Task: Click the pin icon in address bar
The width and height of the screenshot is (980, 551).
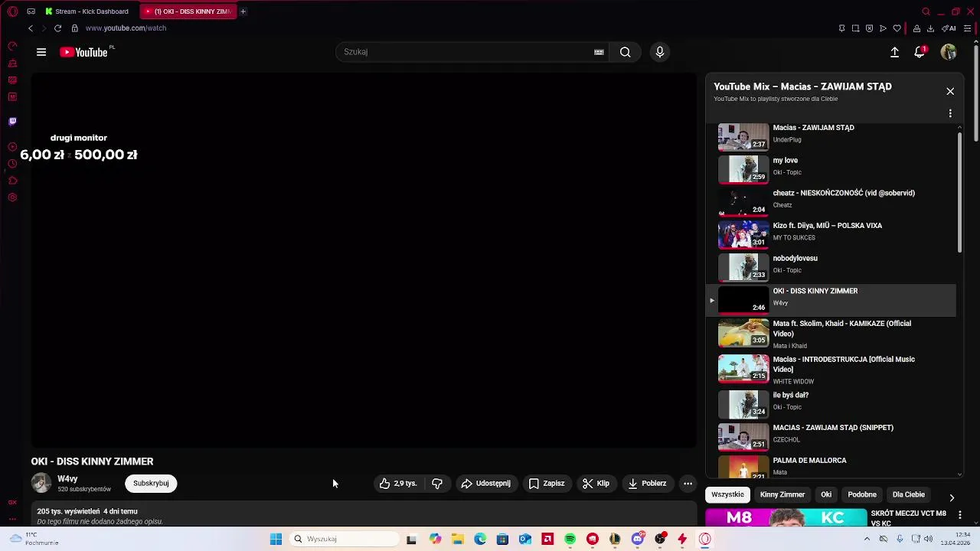Action: tap(841, 28)
